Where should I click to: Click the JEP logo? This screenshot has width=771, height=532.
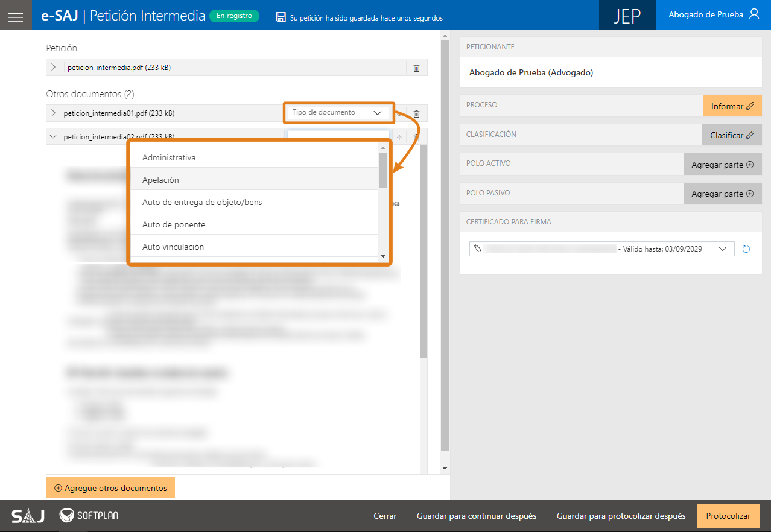(627, 16)
